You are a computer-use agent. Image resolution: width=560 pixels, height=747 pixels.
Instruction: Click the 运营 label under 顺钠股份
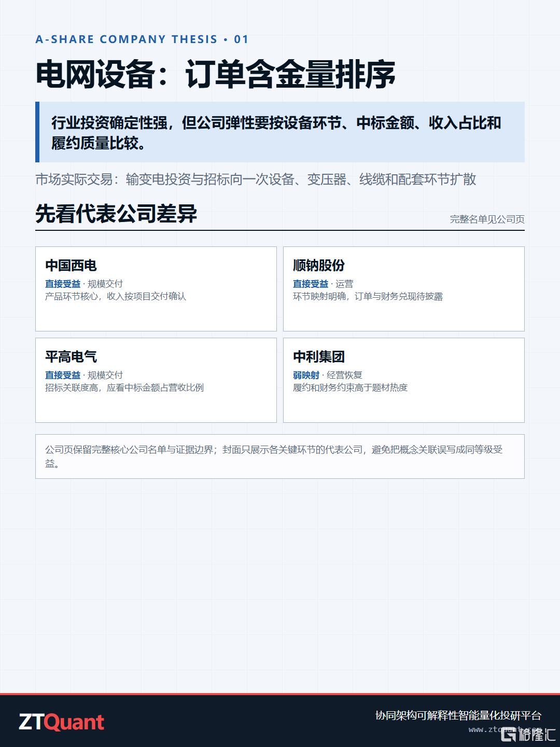(x=344, y=284)
